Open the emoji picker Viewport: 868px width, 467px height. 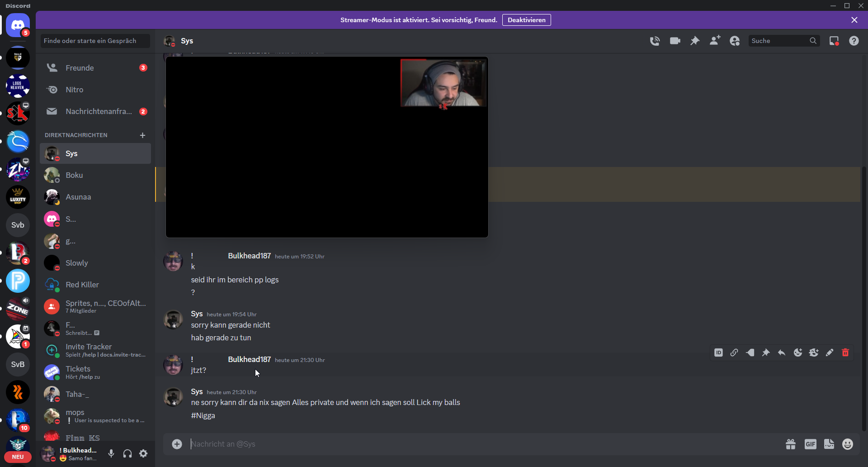click(x=848, y=444)
